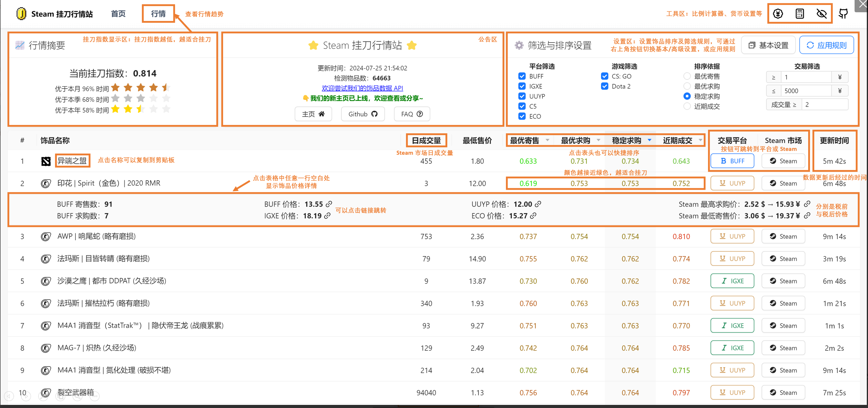Uncheck the CS: GO game filter
The width and height of the screenshot is (868, 408).
click(x=604, y=76)
